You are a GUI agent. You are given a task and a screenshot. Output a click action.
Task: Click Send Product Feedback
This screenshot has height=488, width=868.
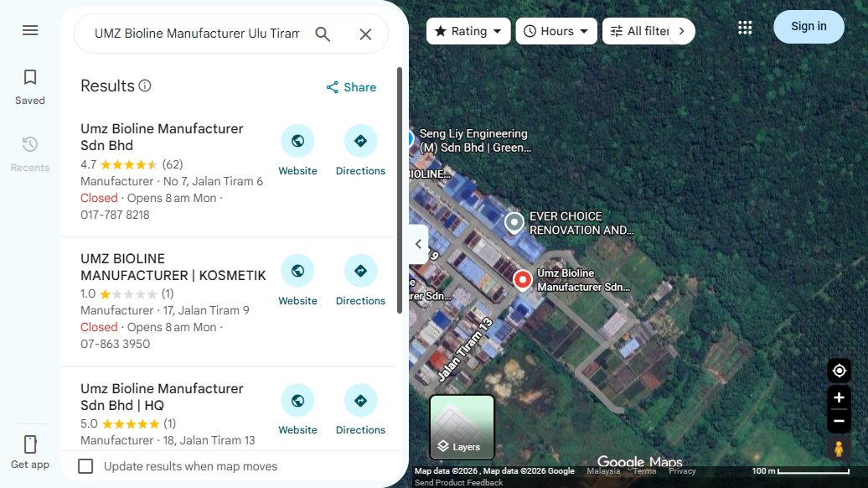(459, 482)
